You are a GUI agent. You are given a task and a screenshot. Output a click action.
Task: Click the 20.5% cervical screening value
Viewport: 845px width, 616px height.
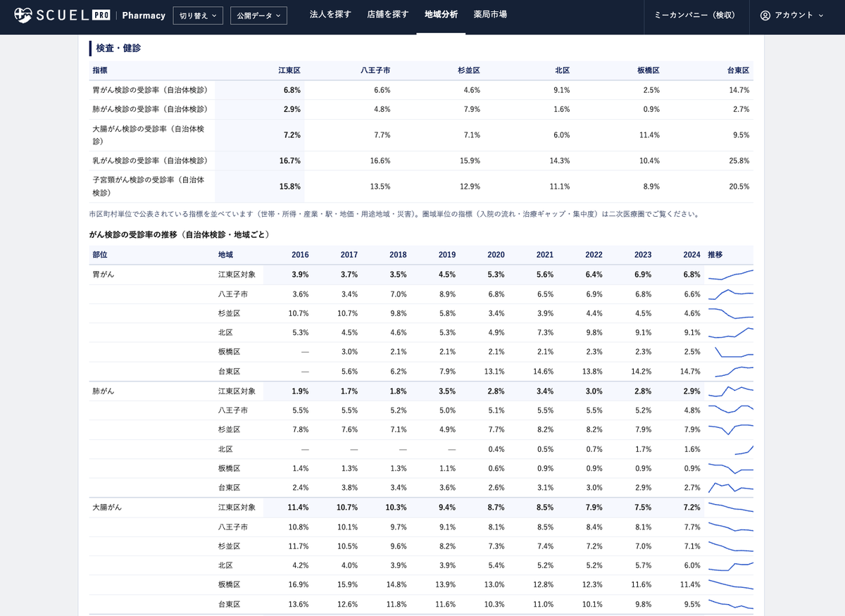pyautogui.click(x=739, y=187)
